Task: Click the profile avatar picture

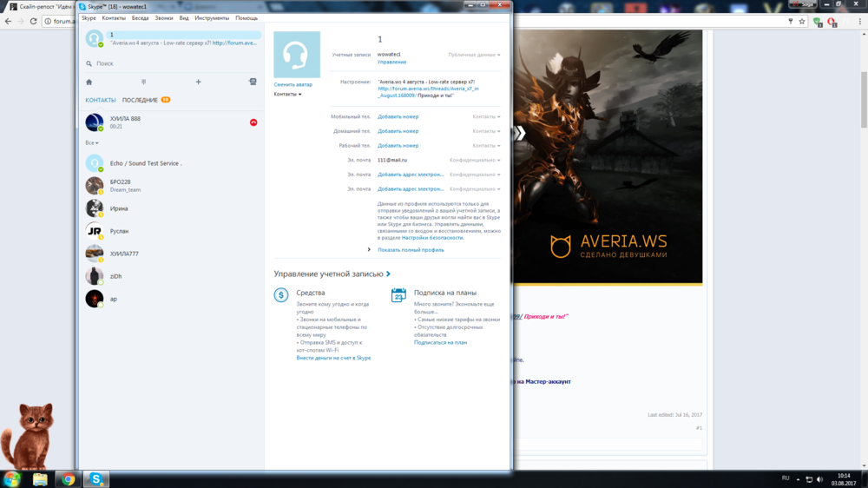Action: point(297,55)
